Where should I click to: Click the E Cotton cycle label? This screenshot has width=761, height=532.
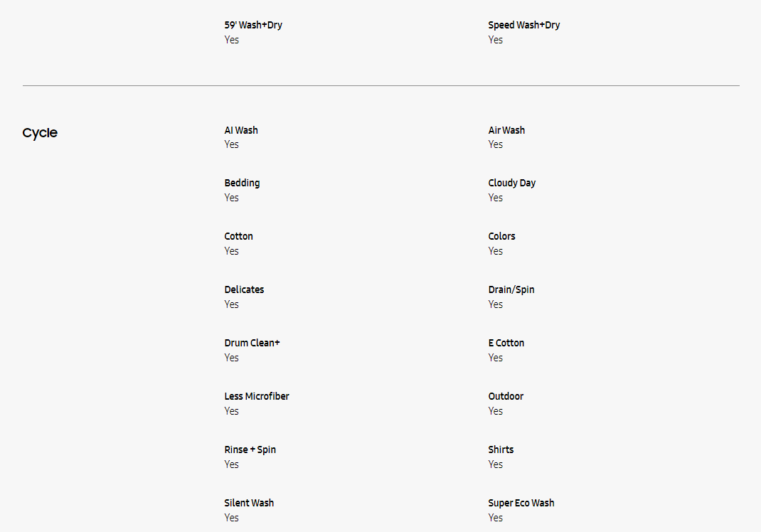coord(506,343)
